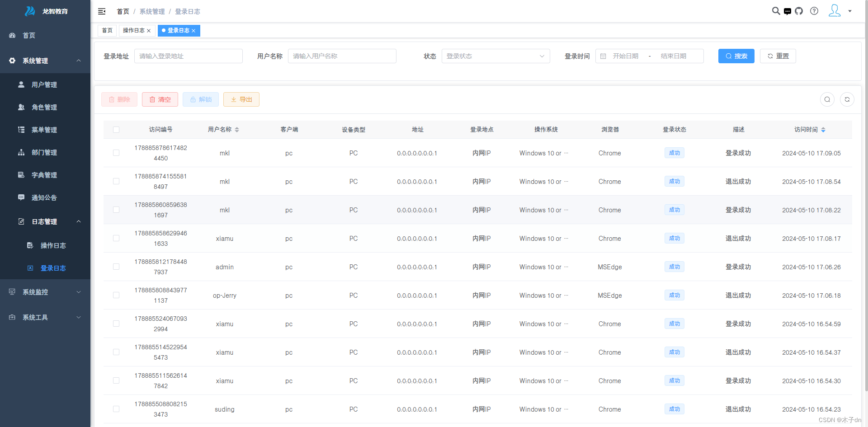Open the user avatar menu

pyautogui.click(x=835, y=10)
